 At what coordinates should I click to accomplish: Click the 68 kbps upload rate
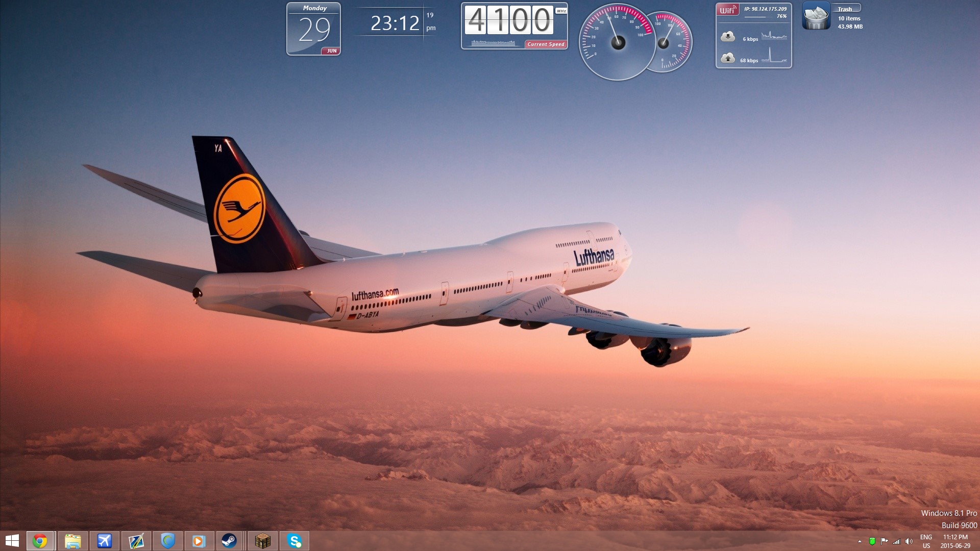(749, 61)
